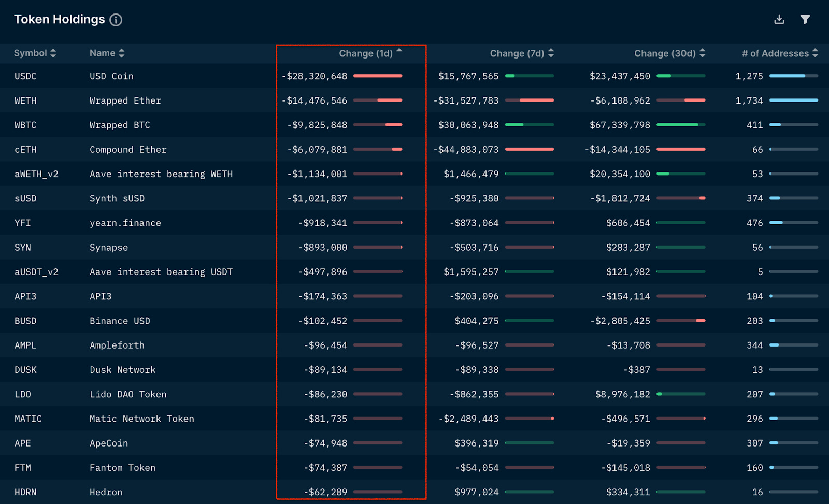
Task: Select the sUSD symbol cell
Action: click(x=25, y=198)
